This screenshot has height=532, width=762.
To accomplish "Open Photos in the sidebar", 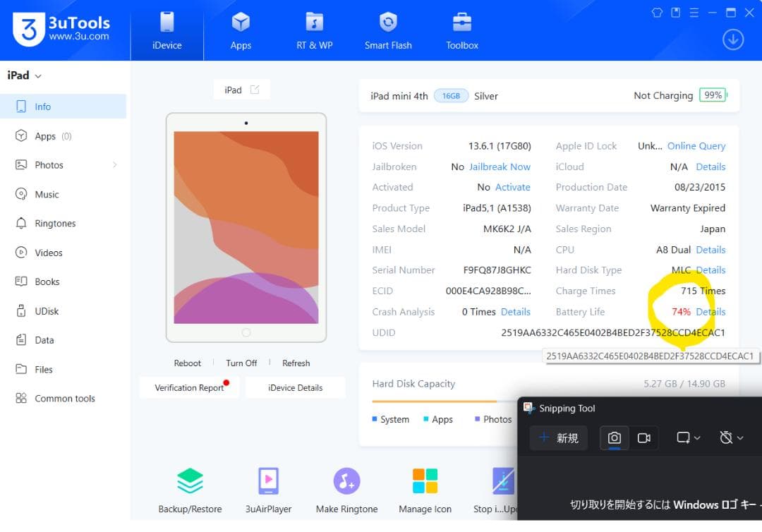I will point(64,165).
